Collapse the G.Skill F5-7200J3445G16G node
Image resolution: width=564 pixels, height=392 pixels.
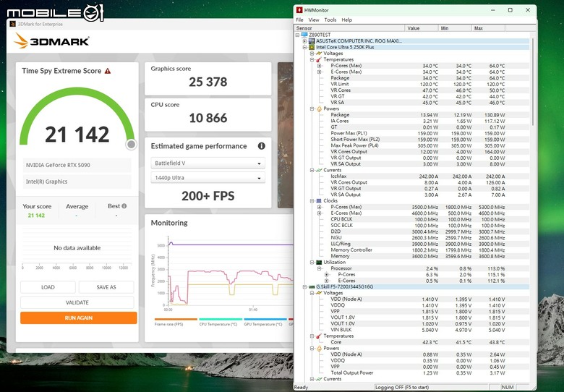pyautogui.click(x=304, y=286)
